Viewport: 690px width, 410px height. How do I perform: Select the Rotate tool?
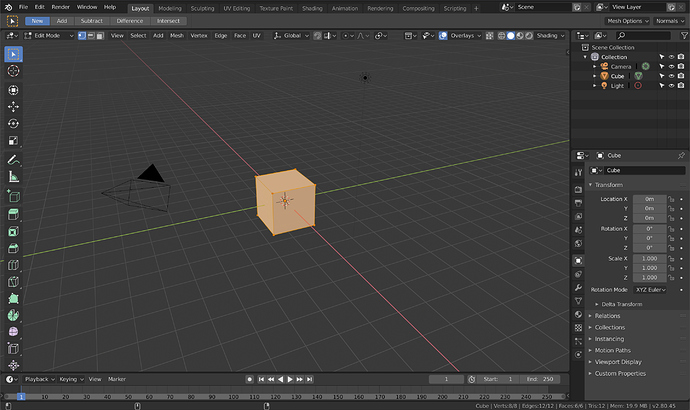(x=13, y=124)
